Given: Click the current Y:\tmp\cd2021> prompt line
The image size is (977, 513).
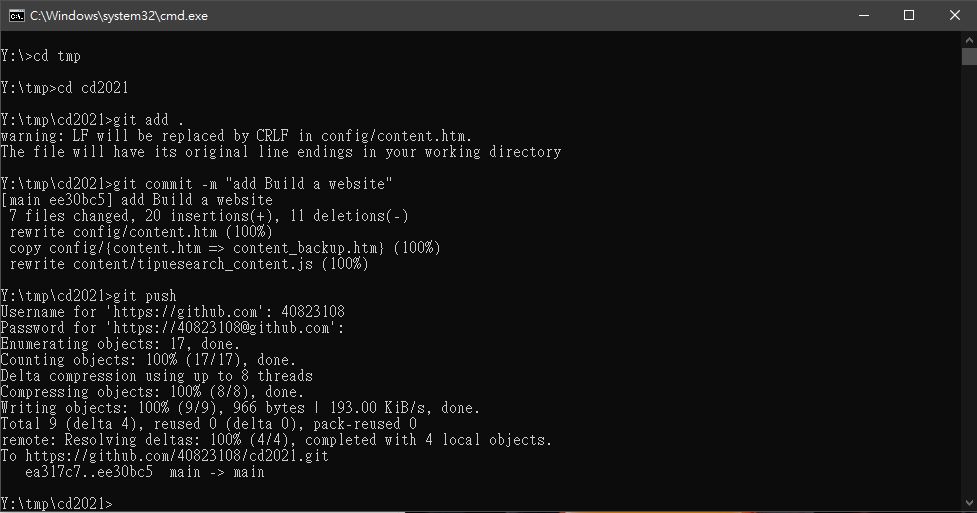Looking at the screenshot, I should [56, 504].
